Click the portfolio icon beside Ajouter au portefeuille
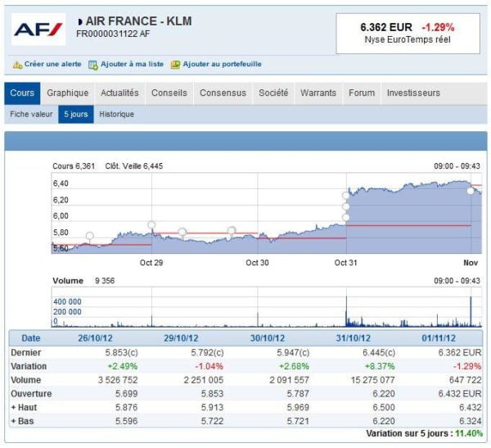Image resolution: width=491 pixels, height=448 pixels. click(175, 65)
